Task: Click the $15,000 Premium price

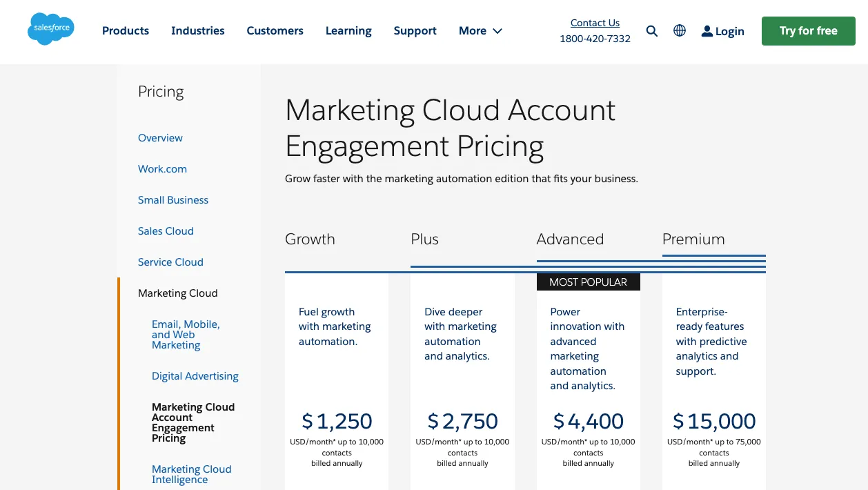Action: click(x=714, y=421)
